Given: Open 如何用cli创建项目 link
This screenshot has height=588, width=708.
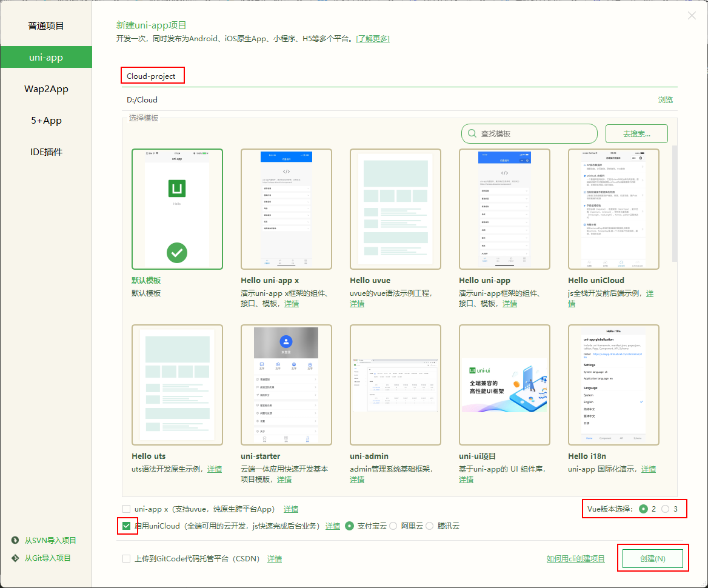Looking at the screenshot, I should (576, 559).
